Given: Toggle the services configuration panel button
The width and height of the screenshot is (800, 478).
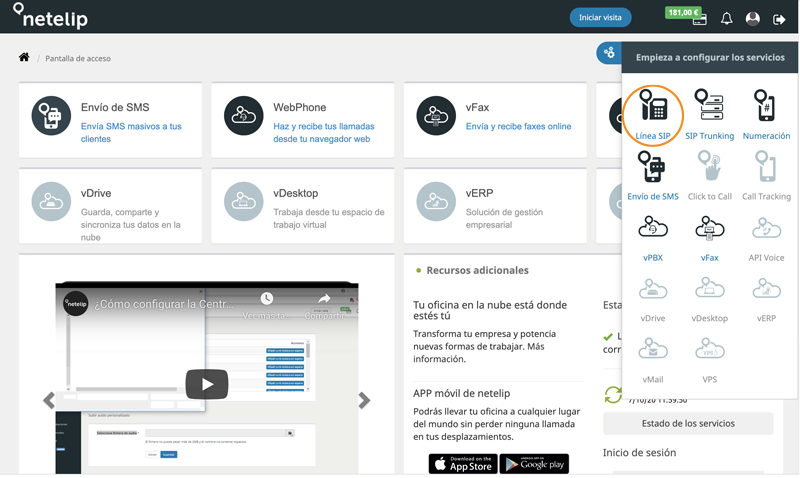Looking at the screenshot, I should click(x=609, y=53).
